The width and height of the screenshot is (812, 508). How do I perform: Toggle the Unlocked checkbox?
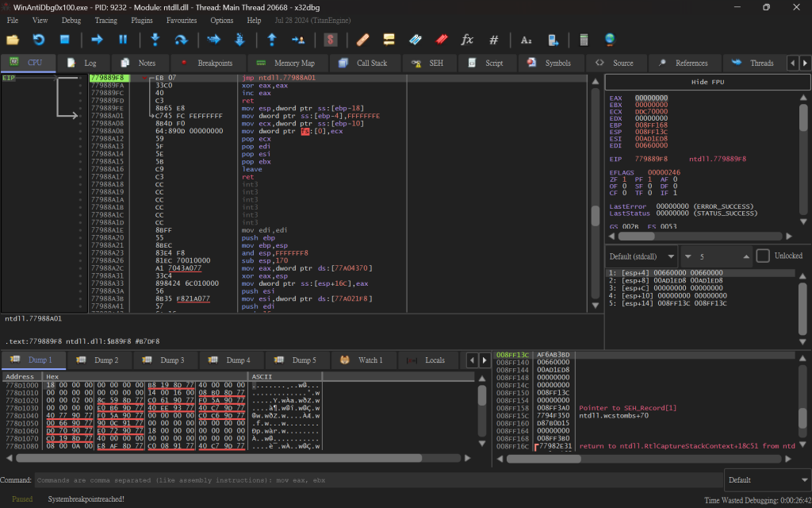[x=762, y=256]
